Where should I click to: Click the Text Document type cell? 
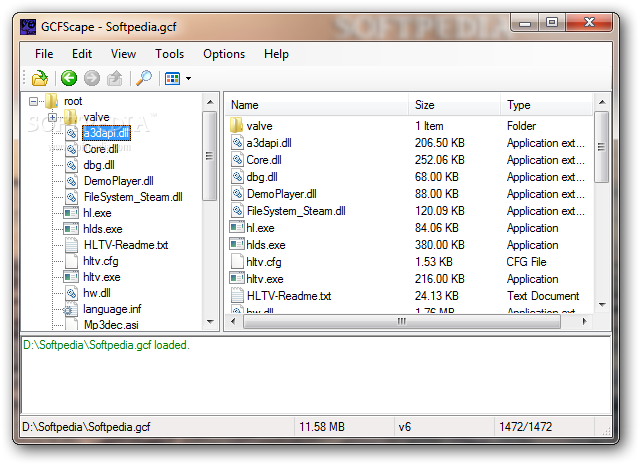point(543,296)
